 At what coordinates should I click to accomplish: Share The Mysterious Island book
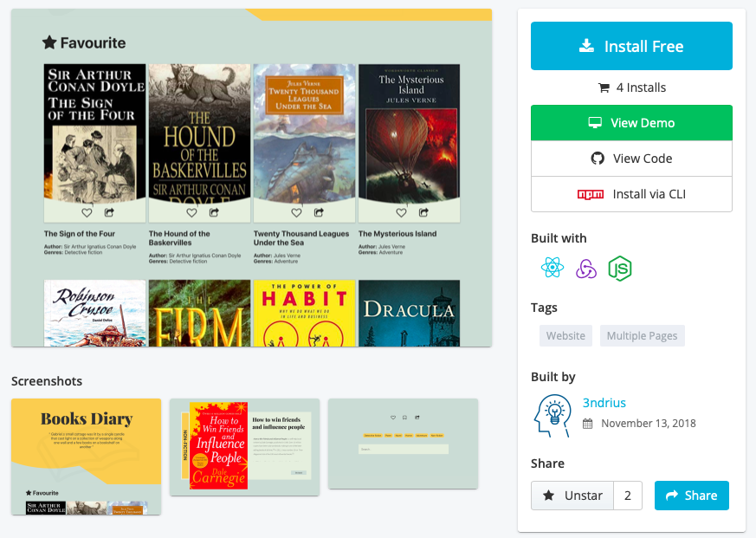[x=423, y=212]
